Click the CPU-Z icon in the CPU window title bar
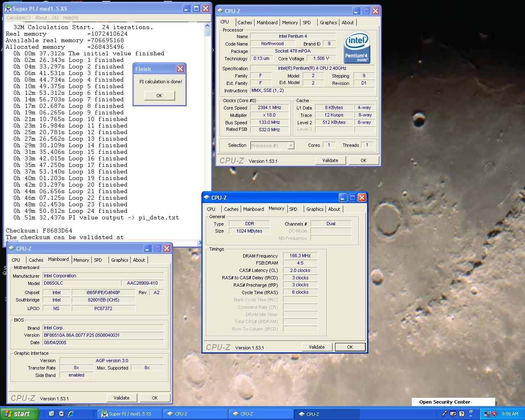Viewport: 525px width, 420px height. (220, 11)
